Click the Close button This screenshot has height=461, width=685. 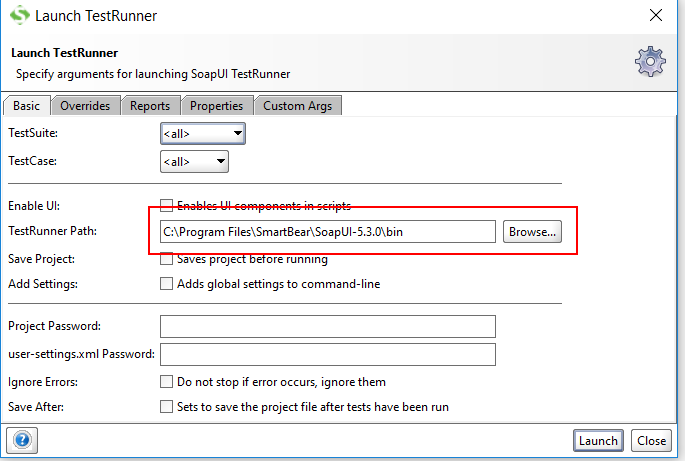click(651, 440)
